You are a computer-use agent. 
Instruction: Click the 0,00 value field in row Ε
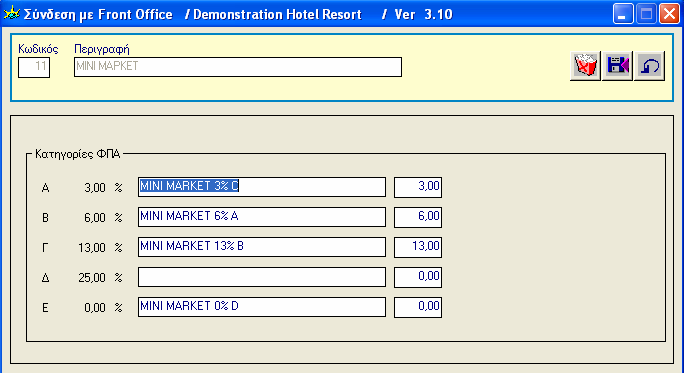(418, 308)
